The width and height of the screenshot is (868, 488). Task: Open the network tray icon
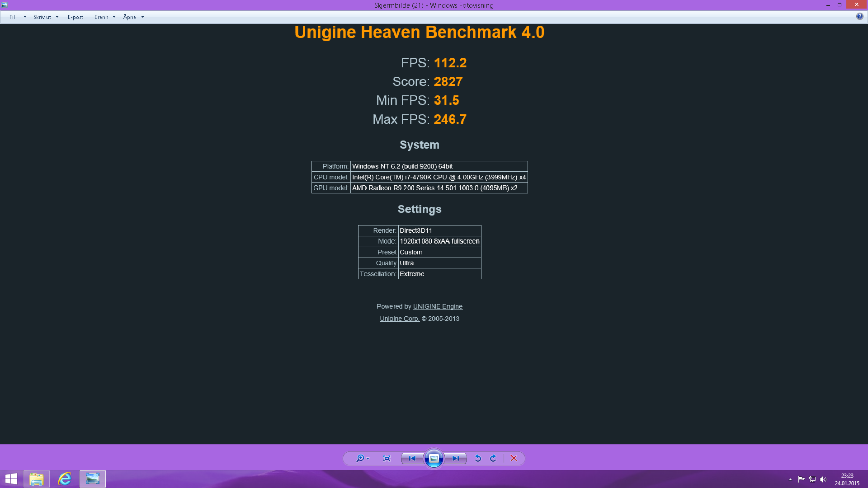click(x=812, y=479)
